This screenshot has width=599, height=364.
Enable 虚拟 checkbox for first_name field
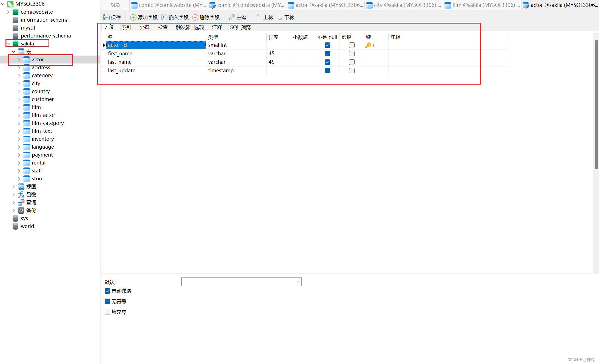point(352,54)
